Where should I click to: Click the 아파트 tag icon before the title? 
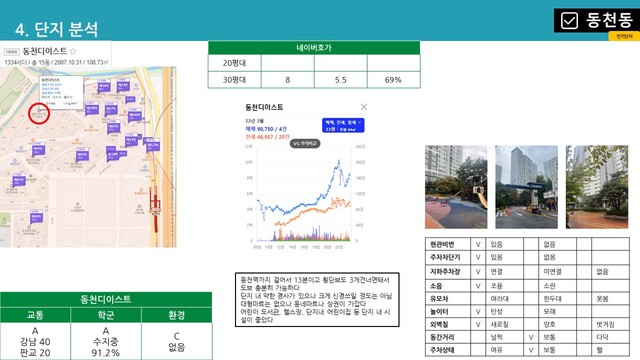[12, 52]
